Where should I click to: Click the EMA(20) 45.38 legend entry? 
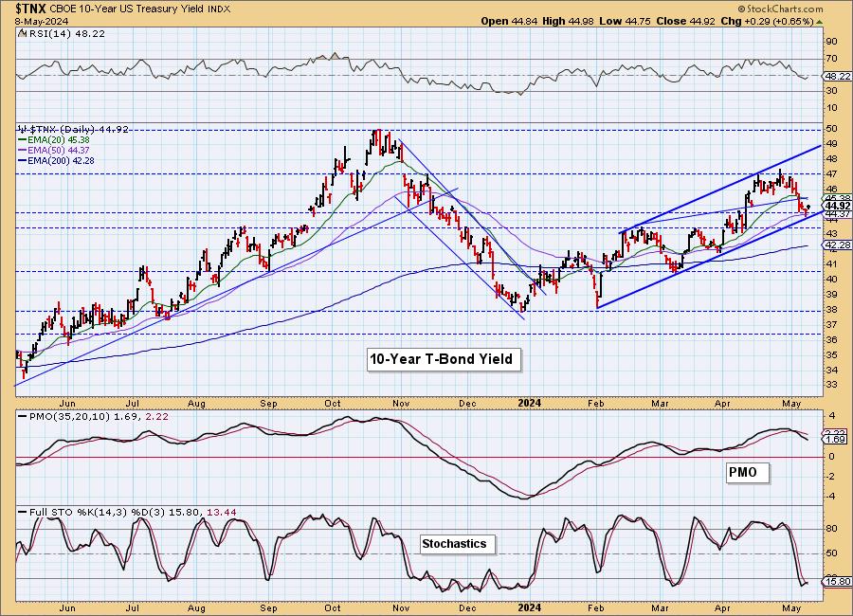click(x=54, y=140)
